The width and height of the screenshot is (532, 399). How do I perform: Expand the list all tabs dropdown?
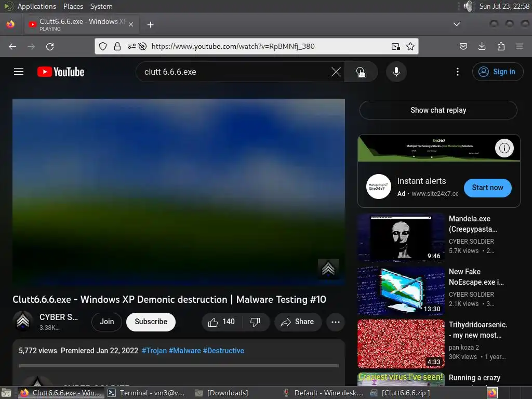(457, 24)
